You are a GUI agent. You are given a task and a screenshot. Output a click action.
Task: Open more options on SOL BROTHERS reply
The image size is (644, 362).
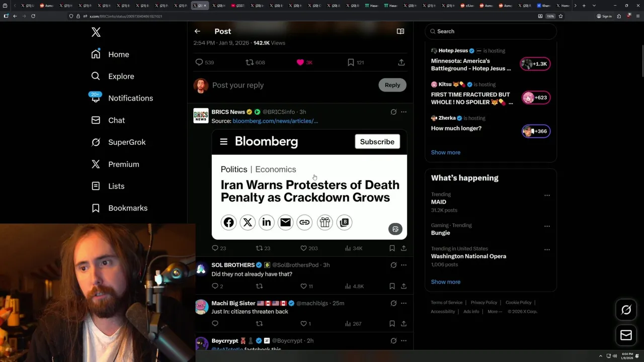pyautogui.click(x=404, y=265)
